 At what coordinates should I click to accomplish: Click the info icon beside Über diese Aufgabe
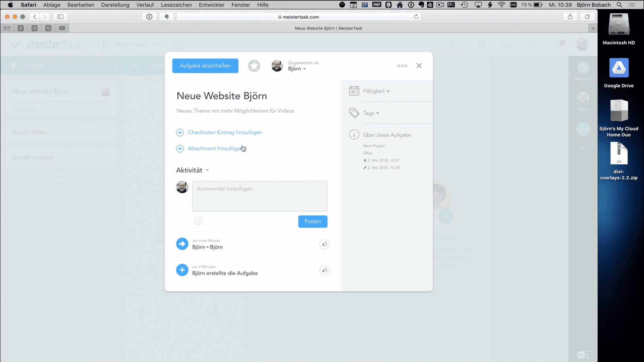click(354, 135)
